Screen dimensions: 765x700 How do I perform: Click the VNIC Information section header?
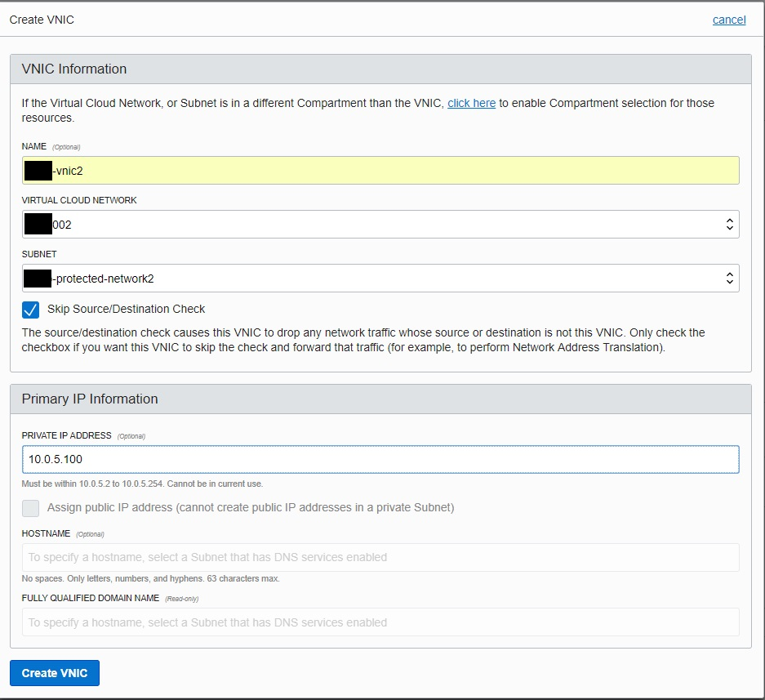tap(73, 69)
